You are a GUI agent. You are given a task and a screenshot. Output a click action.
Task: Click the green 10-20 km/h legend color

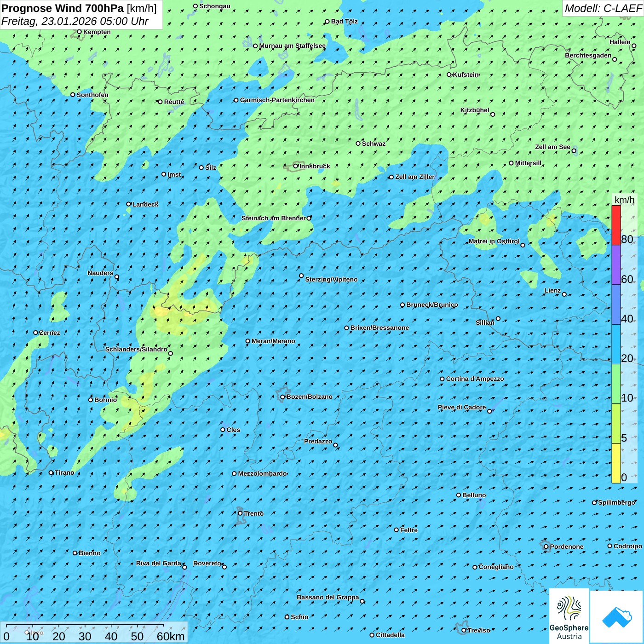[616, 384]
